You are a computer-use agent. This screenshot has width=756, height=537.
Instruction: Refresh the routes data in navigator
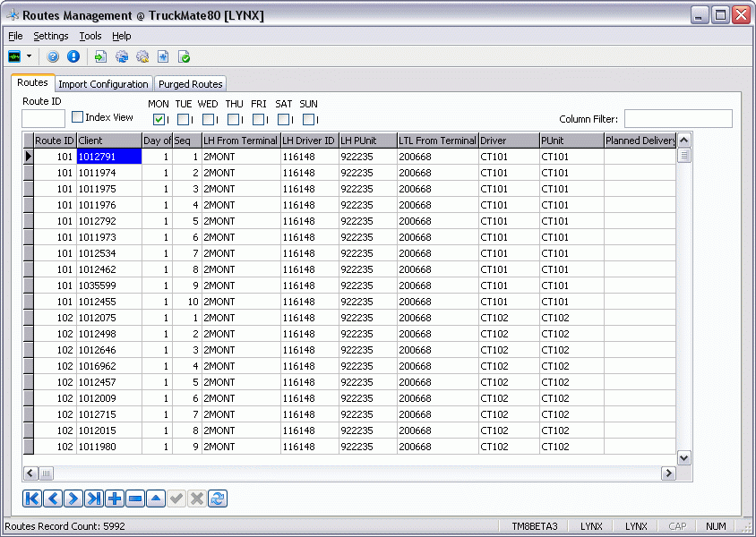[x=218, y=499]
